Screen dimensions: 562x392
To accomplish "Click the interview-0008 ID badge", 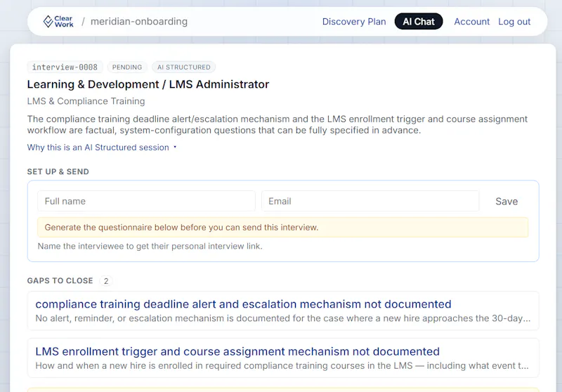I will (65, 67).
